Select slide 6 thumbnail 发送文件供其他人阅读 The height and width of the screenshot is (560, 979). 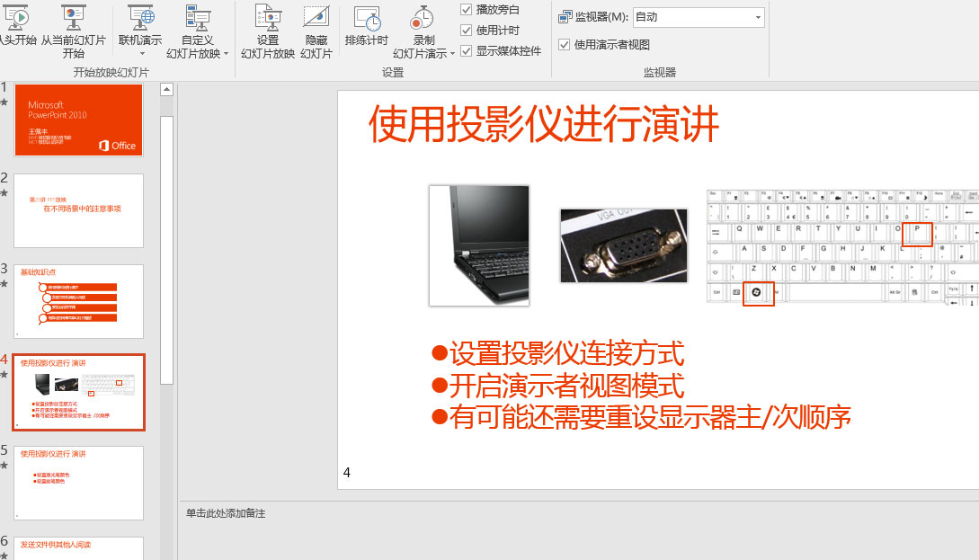coord(79,548)
